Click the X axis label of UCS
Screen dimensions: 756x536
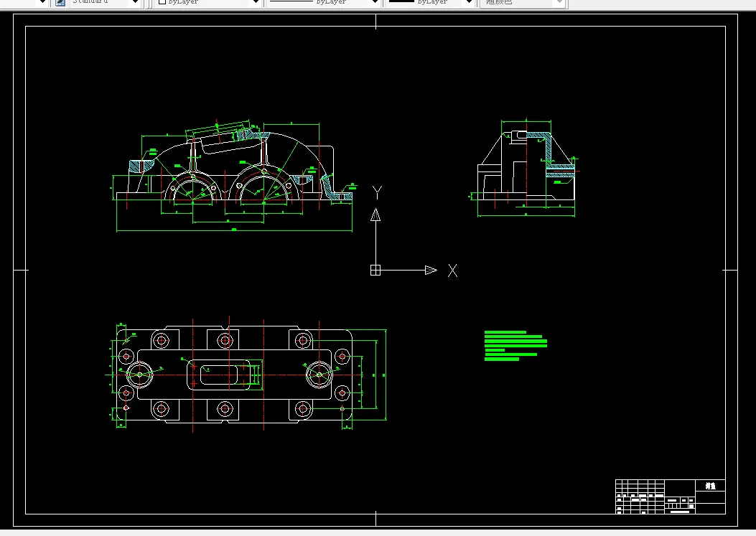pyautogui.click(x=452, y=271)
